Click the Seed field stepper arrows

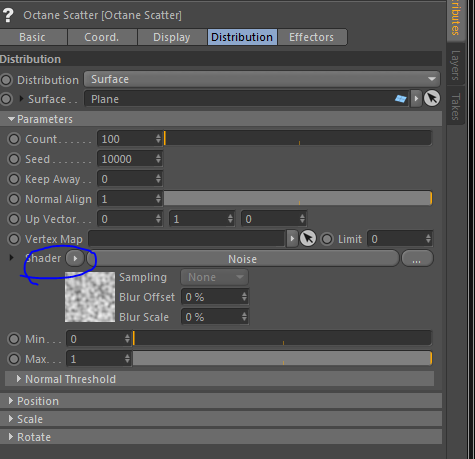tap(158, 159)
